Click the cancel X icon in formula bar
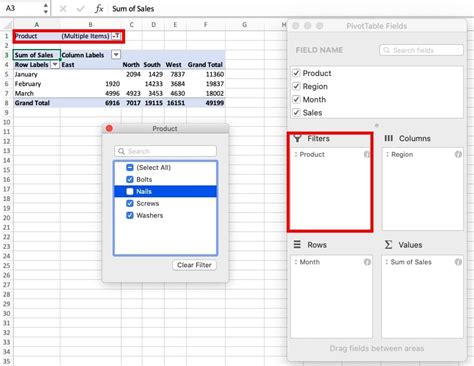 tap(63, 8)
